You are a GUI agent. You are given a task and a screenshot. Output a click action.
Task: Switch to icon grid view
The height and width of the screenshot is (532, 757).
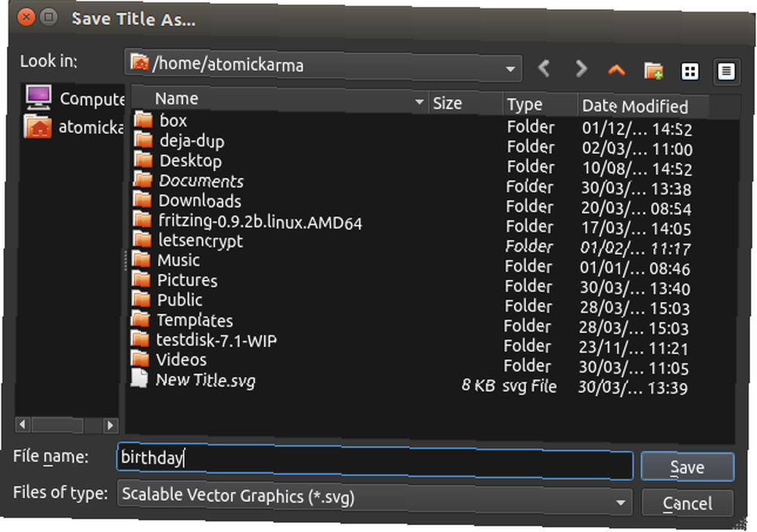pos(690,71)
